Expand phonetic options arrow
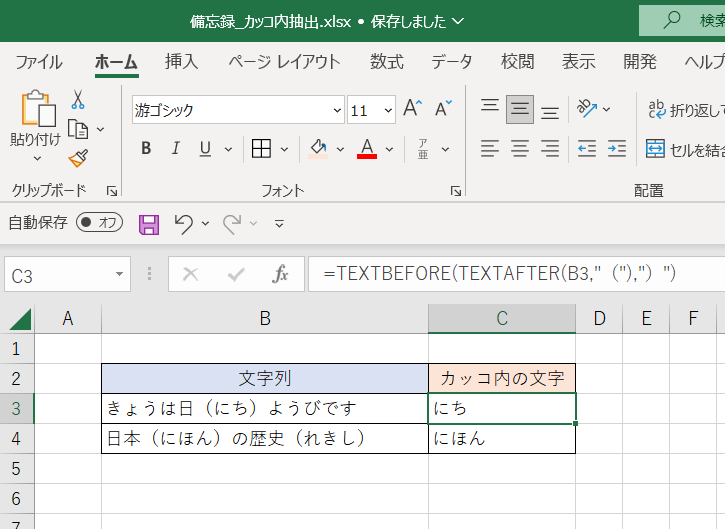 [x=445, y=149]
